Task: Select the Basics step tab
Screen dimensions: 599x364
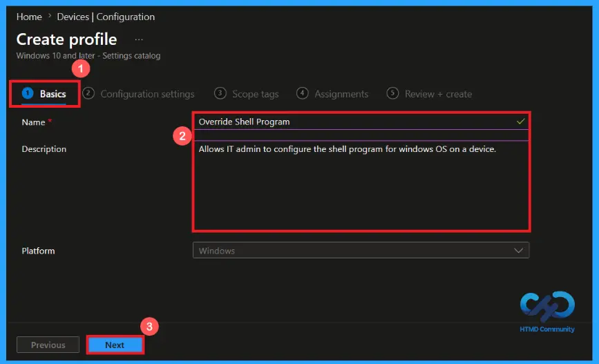Action: click(x=44, y=93)
